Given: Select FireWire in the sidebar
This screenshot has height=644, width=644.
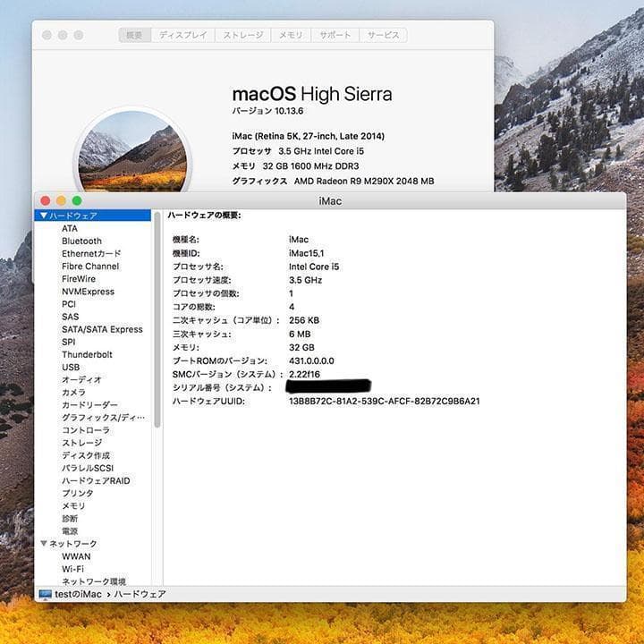Looking at the screenshot, I should (79, 279).
